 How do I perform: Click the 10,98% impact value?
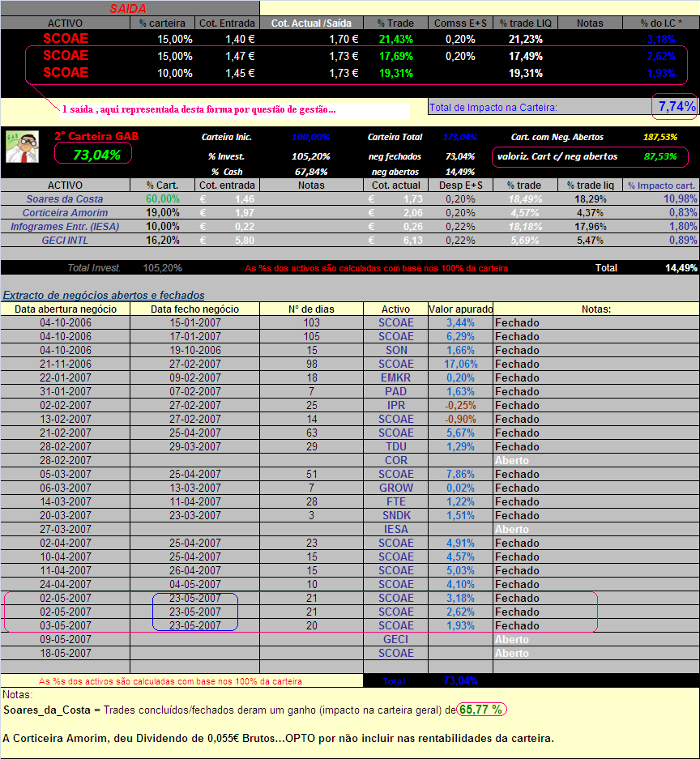pos(680,199)
